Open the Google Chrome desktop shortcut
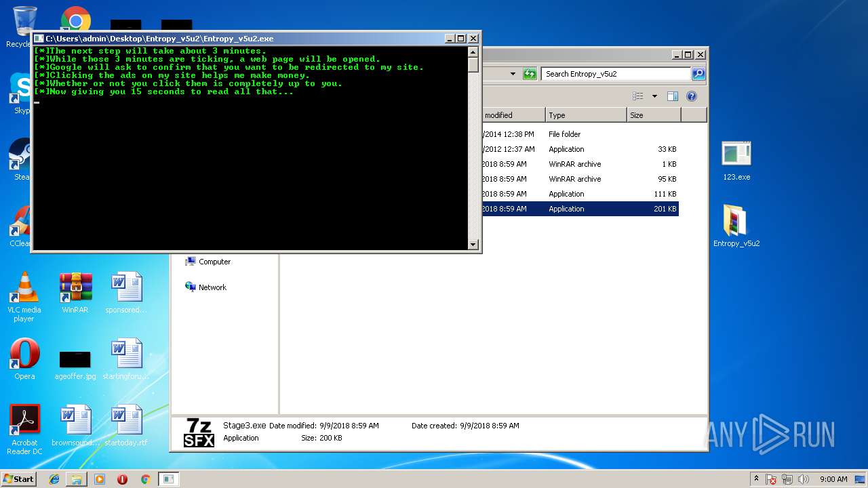 click(76, 19)
